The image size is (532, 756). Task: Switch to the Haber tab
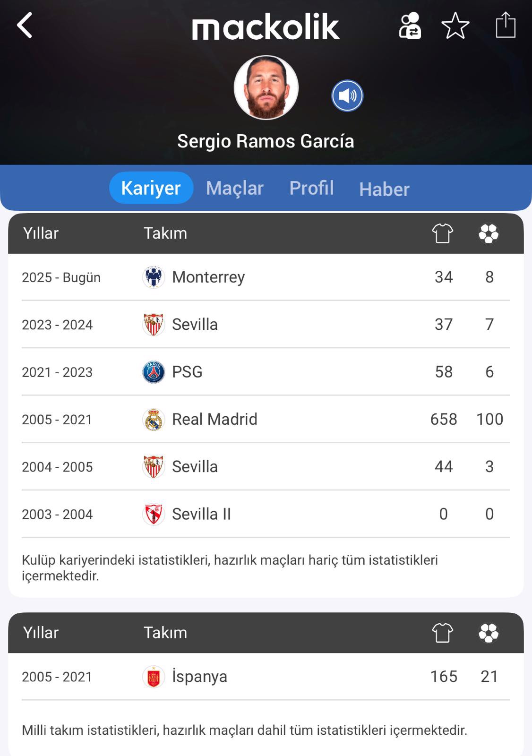(x=384, y=189)
